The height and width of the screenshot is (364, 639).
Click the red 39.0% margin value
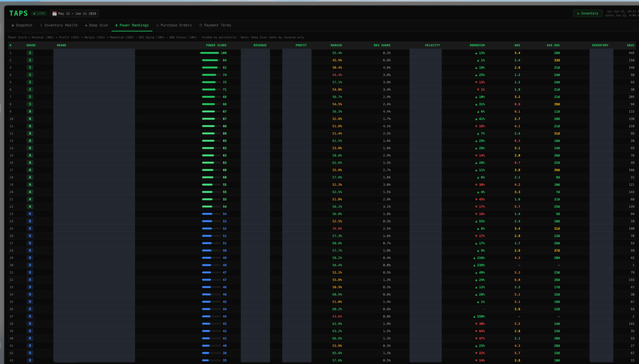pyautogui.click(x=337, y=229)
